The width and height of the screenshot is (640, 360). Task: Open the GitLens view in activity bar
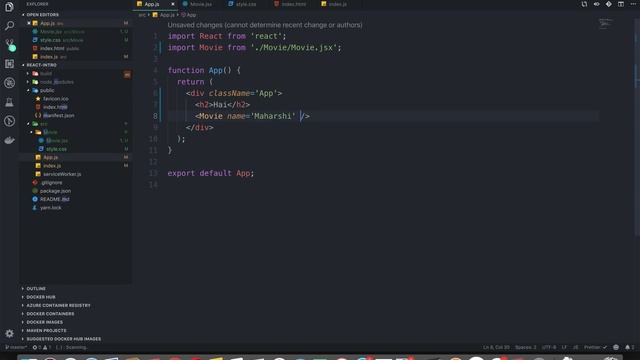click(x=9, y=121)
